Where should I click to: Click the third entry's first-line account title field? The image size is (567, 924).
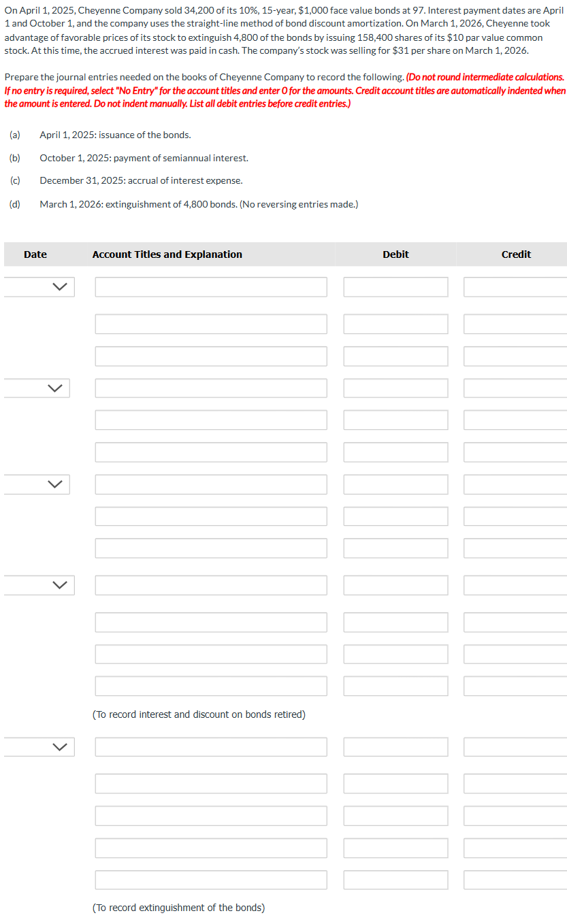tap(211, 484)
